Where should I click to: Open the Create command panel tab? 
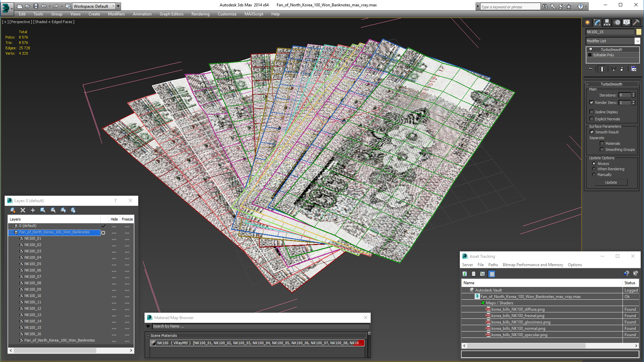tap(588, 22)
